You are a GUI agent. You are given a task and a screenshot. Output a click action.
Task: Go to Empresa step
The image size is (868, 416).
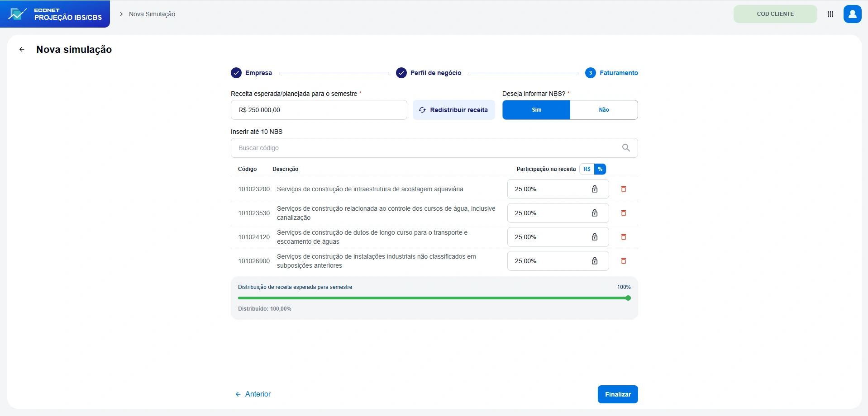[x=251, y=73]
